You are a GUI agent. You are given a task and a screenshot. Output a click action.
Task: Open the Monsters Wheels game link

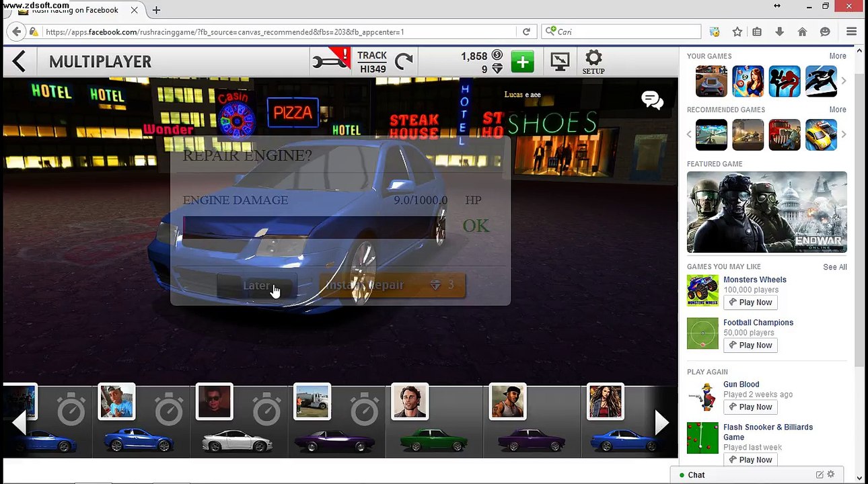point(755,280)
